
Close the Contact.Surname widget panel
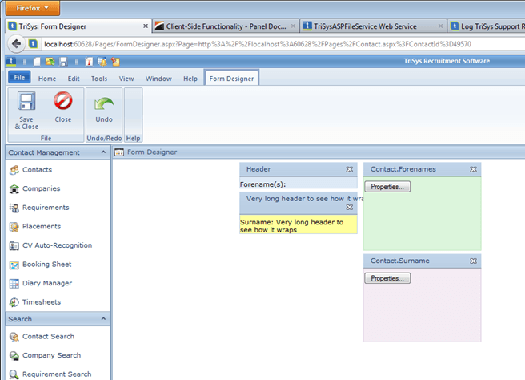coord(473,261)
